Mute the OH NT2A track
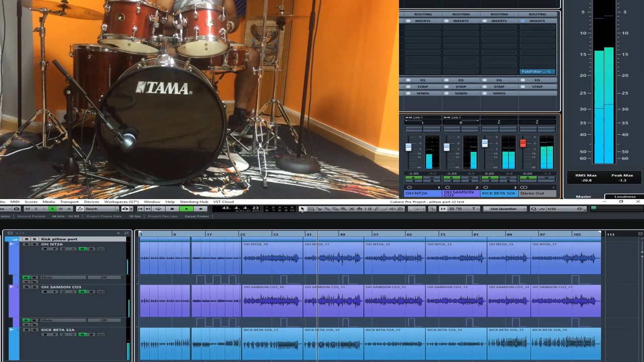644x362 pixels. [27, 244]
